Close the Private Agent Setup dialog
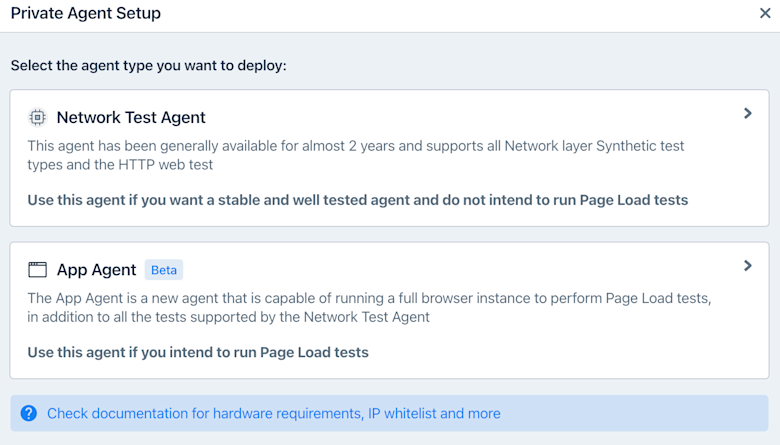 click(x=765, y=14)
